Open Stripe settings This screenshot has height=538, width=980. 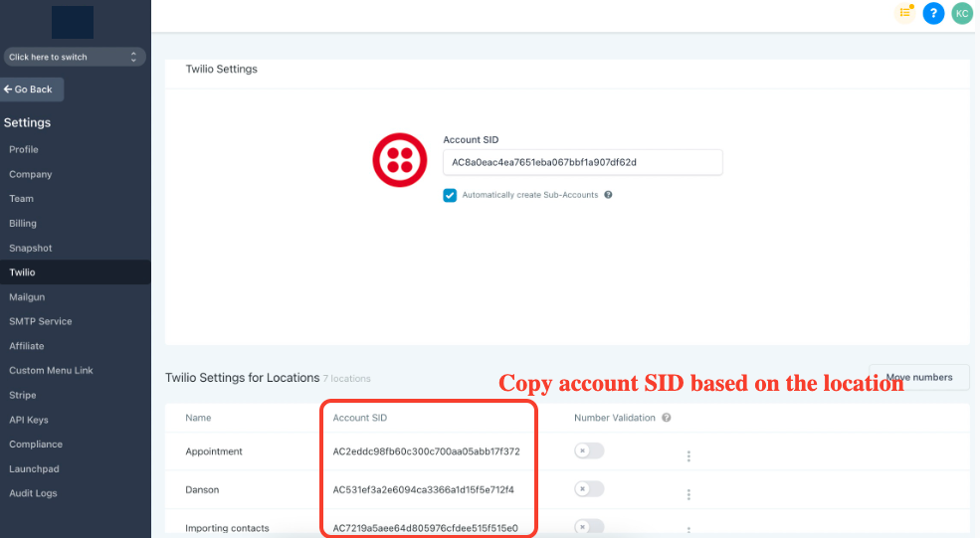coord(23,395)
